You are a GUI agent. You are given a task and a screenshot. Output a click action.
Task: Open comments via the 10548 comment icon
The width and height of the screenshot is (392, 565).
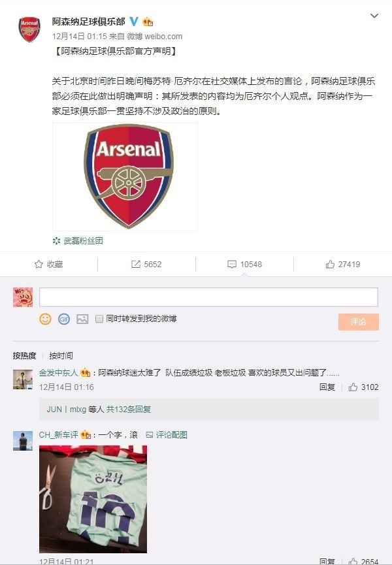click(232, 265)
